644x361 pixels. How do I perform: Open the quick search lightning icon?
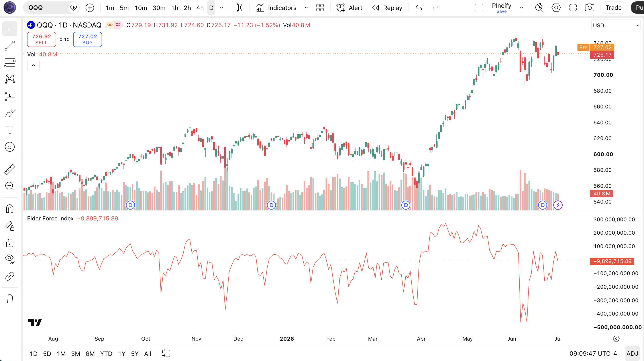click(539, 8)
